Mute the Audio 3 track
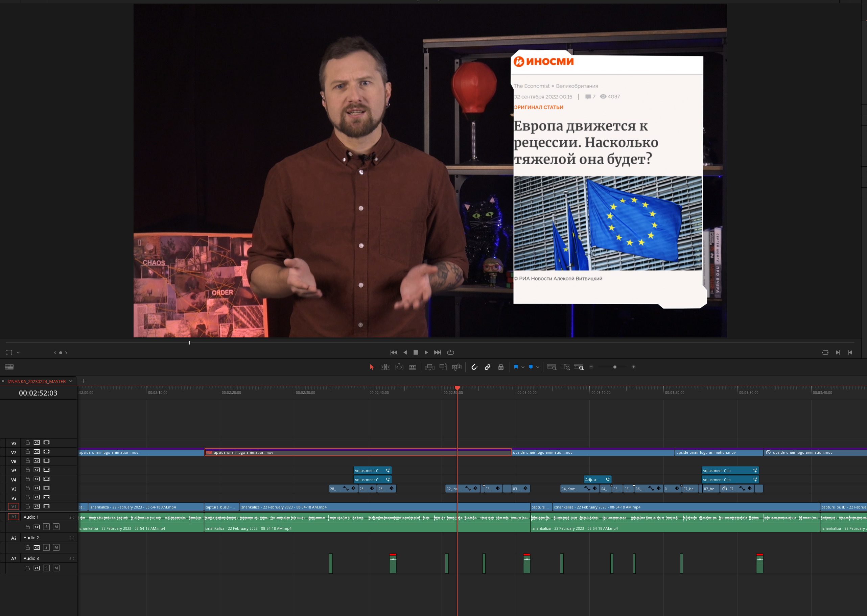Screen dimensions: 867x616 click(56, 568)
